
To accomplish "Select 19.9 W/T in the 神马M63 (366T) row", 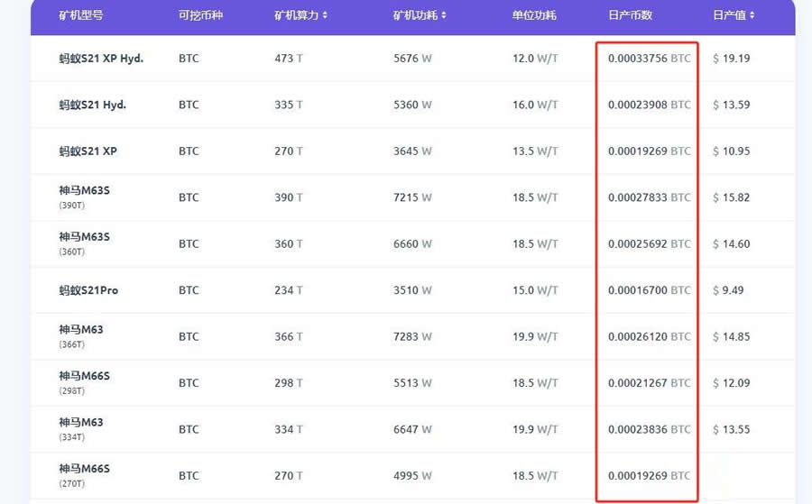I will 535,336.
